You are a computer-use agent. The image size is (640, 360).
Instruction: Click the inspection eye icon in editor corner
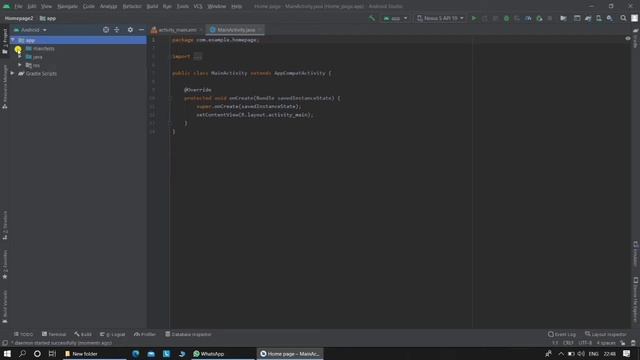click(628, 38)
